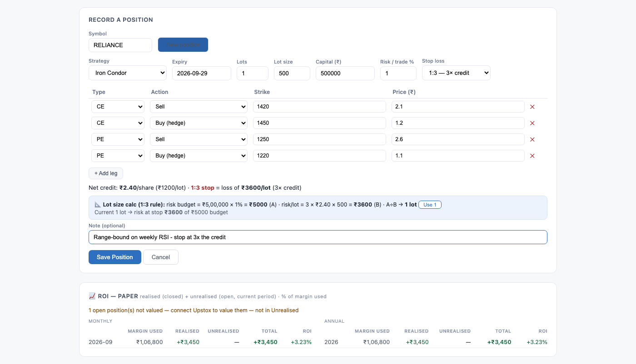
Task: Click the price field showing 1.1
Action: click(x=458, y=156)
